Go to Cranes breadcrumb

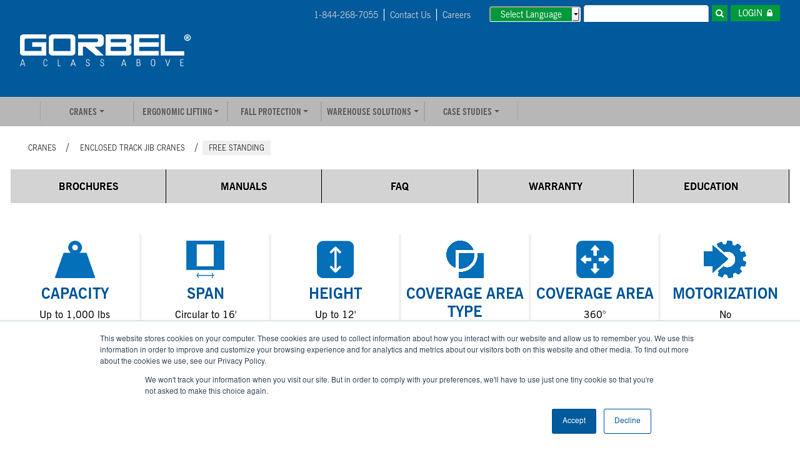pyautogui.click(x=42, y=147)
